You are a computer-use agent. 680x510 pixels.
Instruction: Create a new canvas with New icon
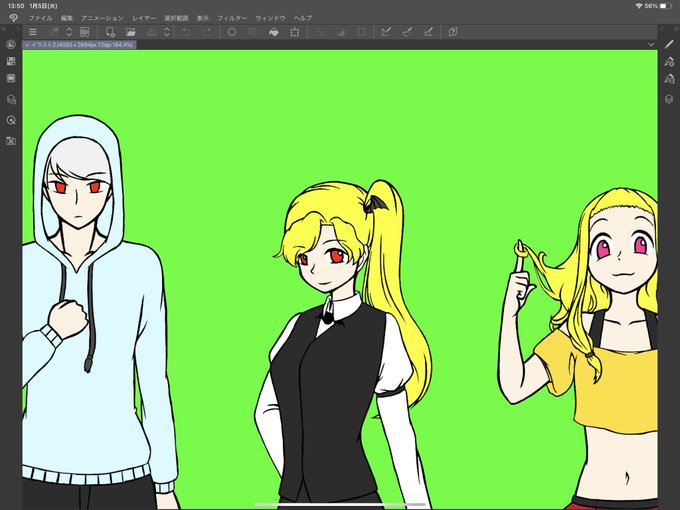coord(110,32)
